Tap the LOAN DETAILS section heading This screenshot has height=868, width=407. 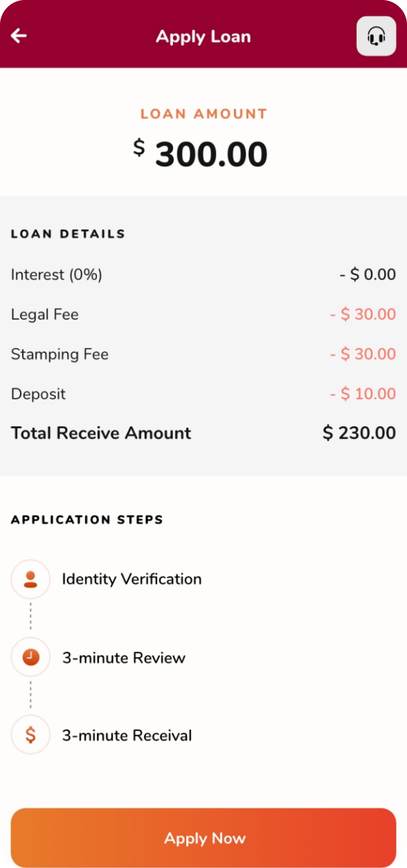click(68, 234)
